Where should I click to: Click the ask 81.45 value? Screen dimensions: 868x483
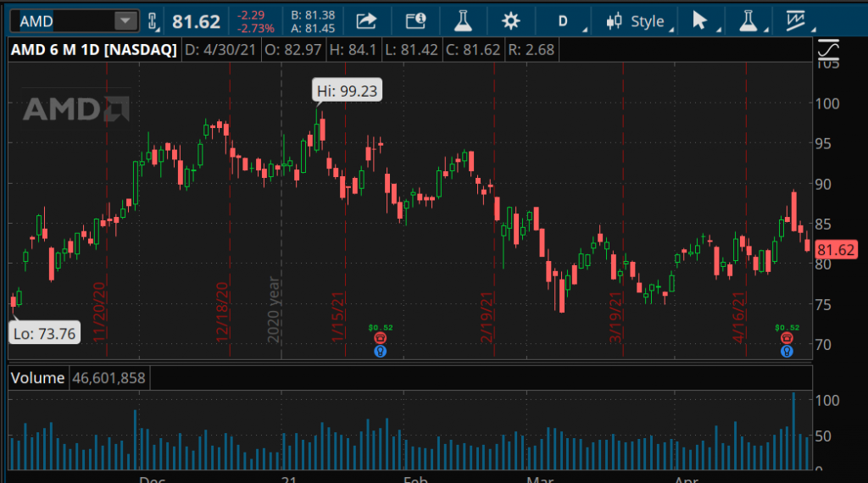click(313, 28)
